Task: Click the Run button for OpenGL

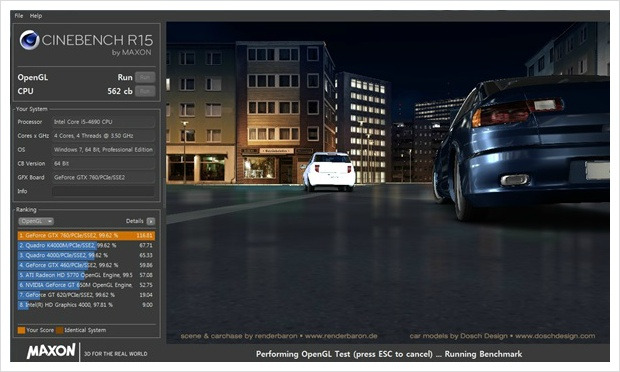Action: 145,77
